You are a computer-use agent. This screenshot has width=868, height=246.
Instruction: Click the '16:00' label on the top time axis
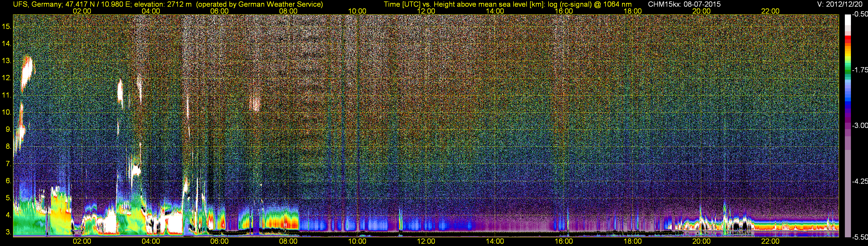[564, 11]
